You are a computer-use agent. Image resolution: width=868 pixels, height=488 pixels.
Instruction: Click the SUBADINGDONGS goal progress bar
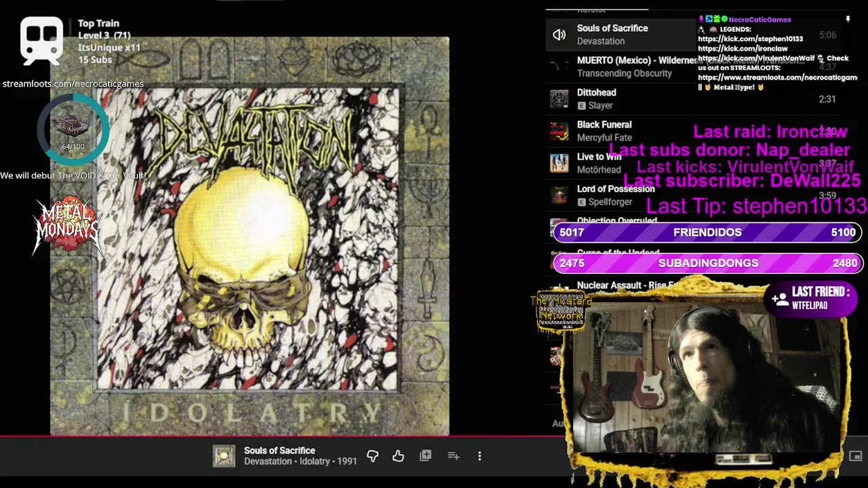(x=707, y=263)
